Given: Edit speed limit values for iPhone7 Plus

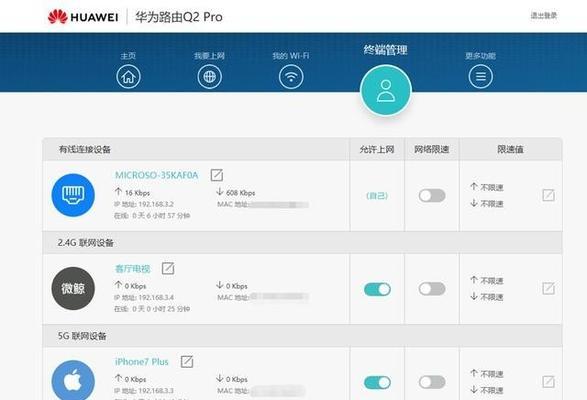Looking at the screenshot, I should (x=548, y=382).
